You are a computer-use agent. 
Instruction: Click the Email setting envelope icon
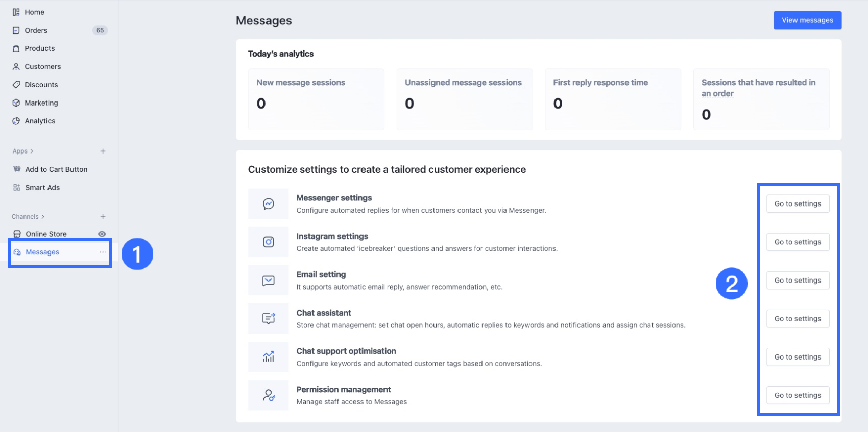pyautogui.click(x=269, y=281)
